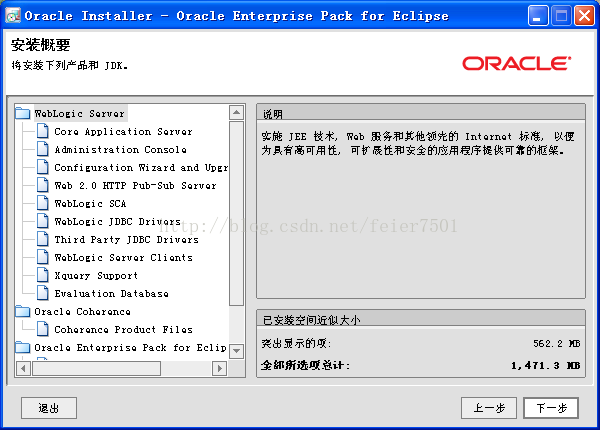Click the WebLogic Server folder icon
The image size is (600, 430).
[x=23, y=113]
